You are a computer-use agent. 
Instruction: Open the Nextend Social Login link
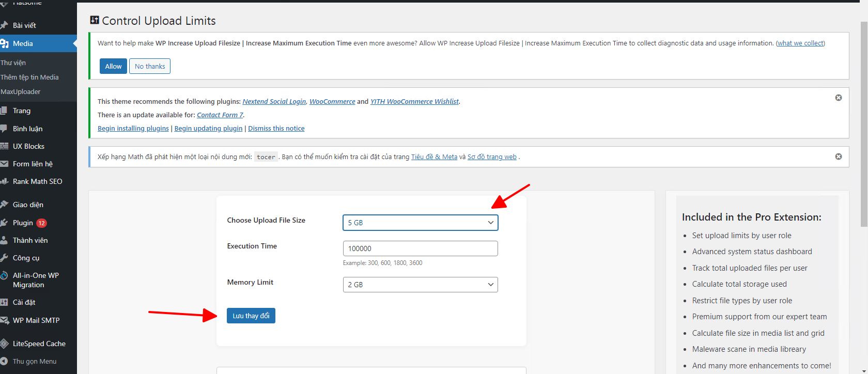274,102
